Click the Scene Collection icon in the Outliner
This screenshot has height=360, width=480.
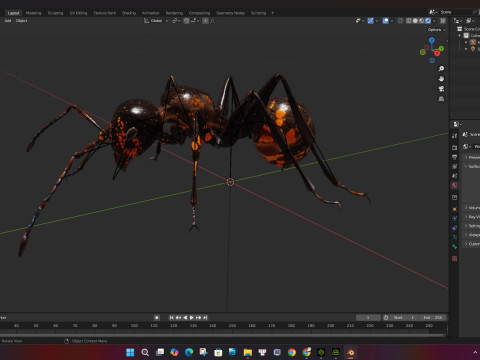(460, 29)
